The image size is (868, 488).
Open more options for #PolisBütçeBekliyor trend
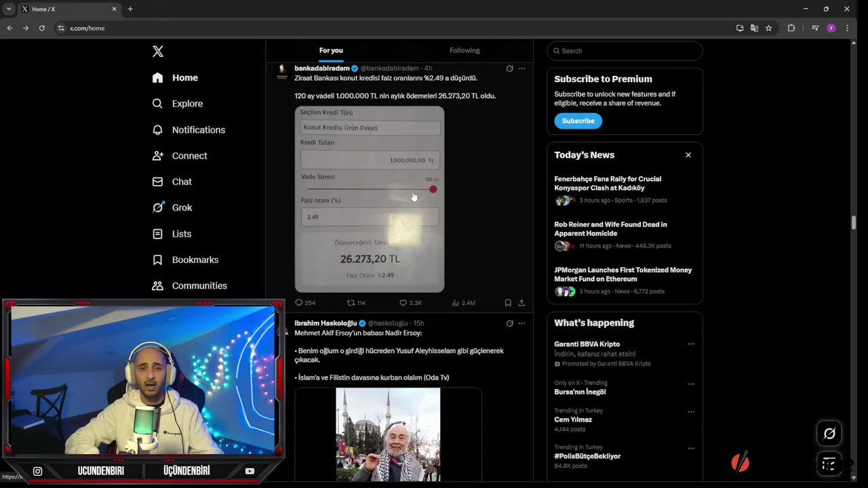point(691,448)
